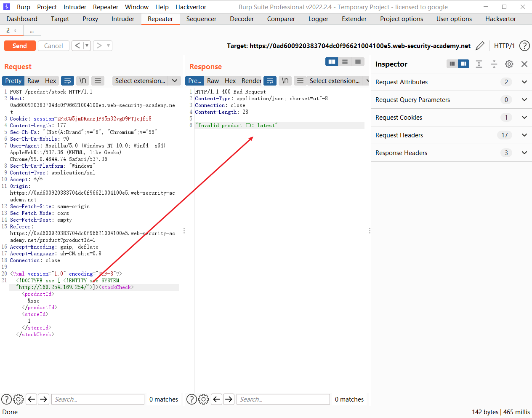Open the Project menu
The height and width of the screenshot is (418, 532).
tap(47, 7)
